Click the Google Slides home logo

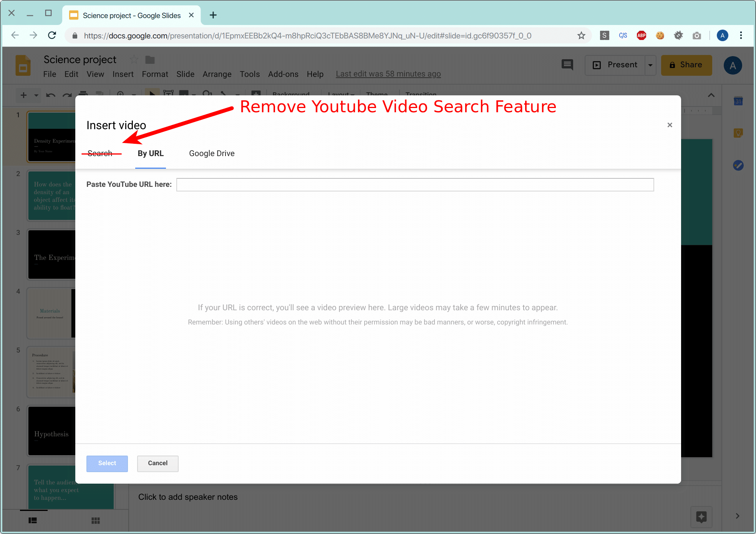click(23, 65)
